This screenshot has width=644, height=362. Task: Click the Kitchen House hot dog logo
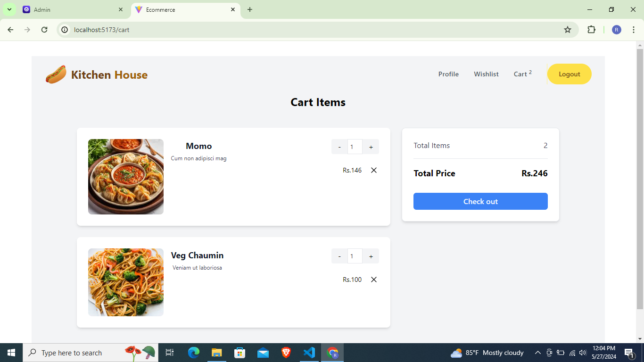pos(56,74)
